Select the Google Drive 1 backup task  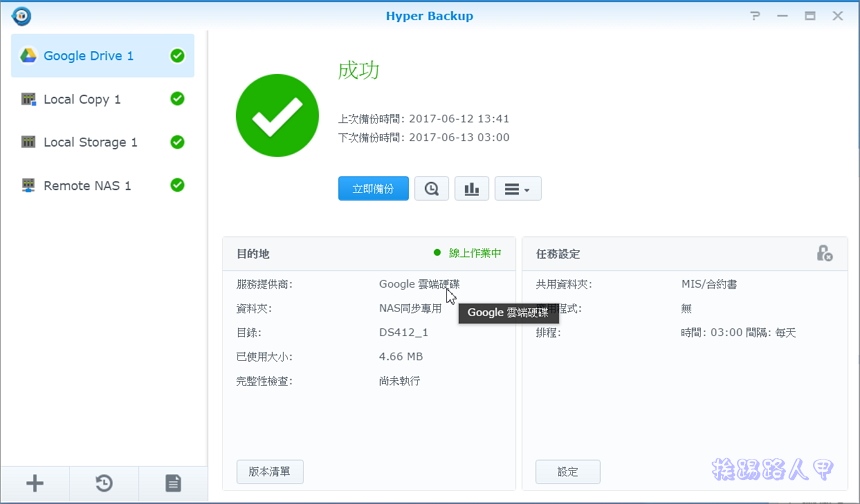(103, 55)
